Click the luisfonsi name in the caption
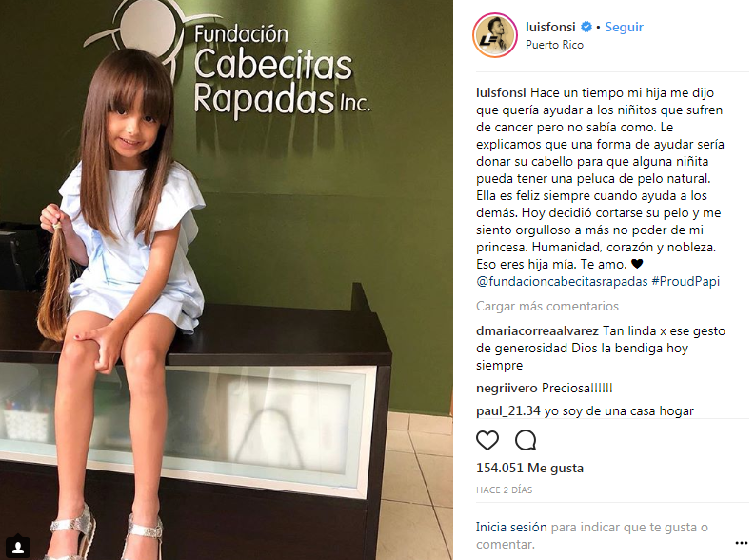 (x=501, y=93)
